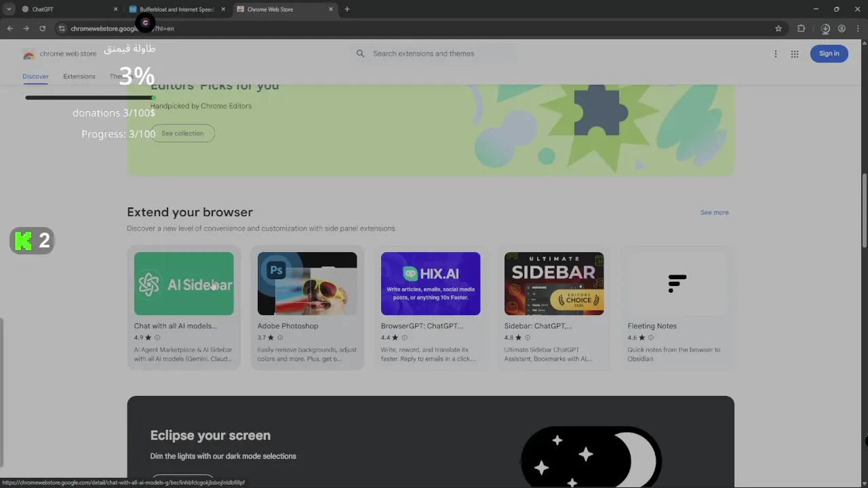
Task: Open the browser extensions puzzle icon
Action: [801, 28]
